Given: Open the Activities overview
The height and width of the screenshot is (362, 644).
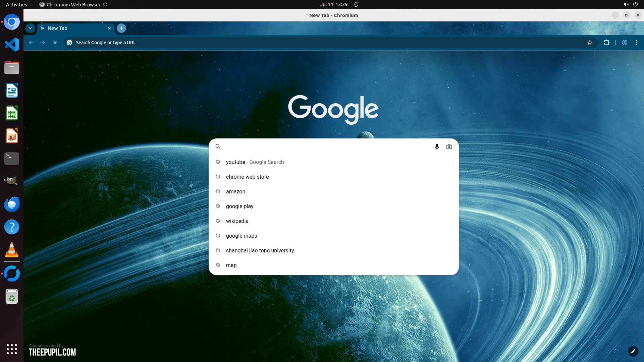Looking at the screenshot, I should tap(16, 4).
